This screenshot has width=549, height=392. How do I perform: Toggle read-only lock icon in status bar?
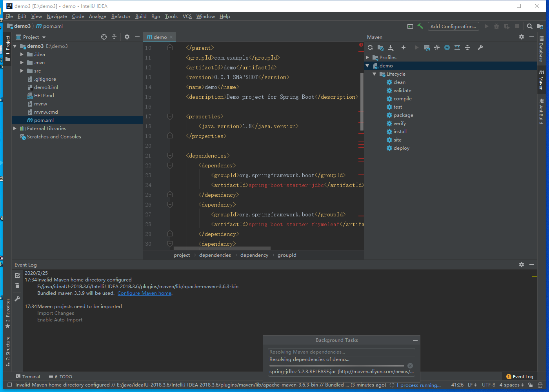(x=531, y=385)
